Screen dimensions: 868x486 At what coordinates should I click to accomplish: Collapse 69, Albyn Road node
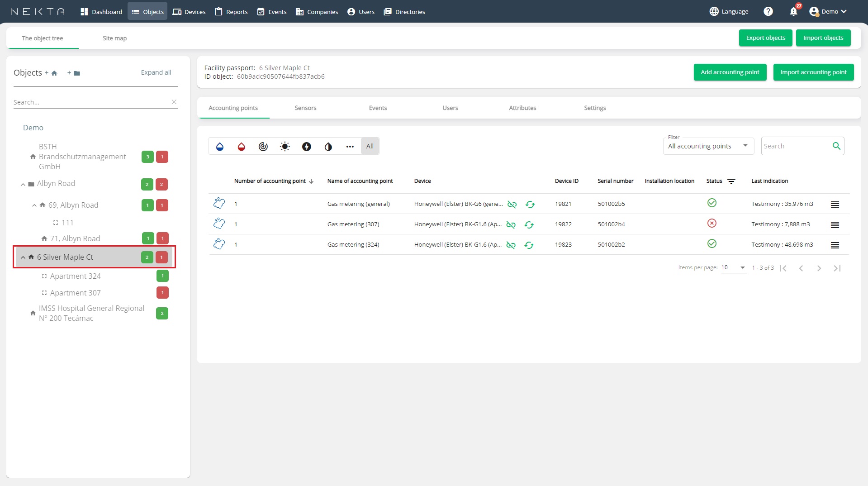(34, 205)
